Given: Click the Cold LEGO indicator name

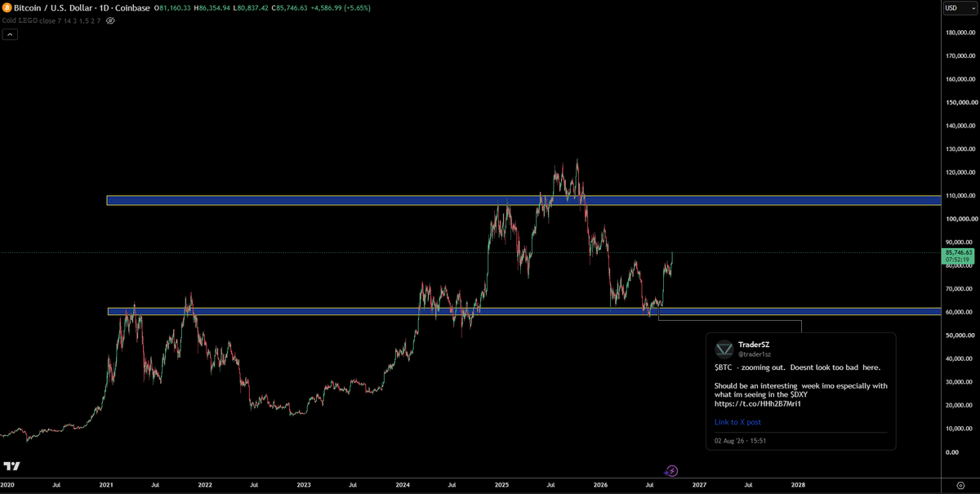Looking at the screenshot, I should point(20,20).
